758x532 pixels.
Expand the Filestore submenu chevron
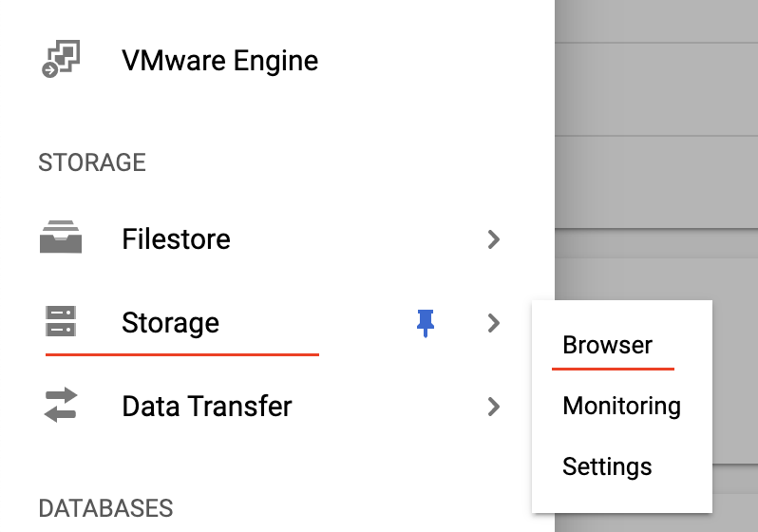(x=494, y=238)
